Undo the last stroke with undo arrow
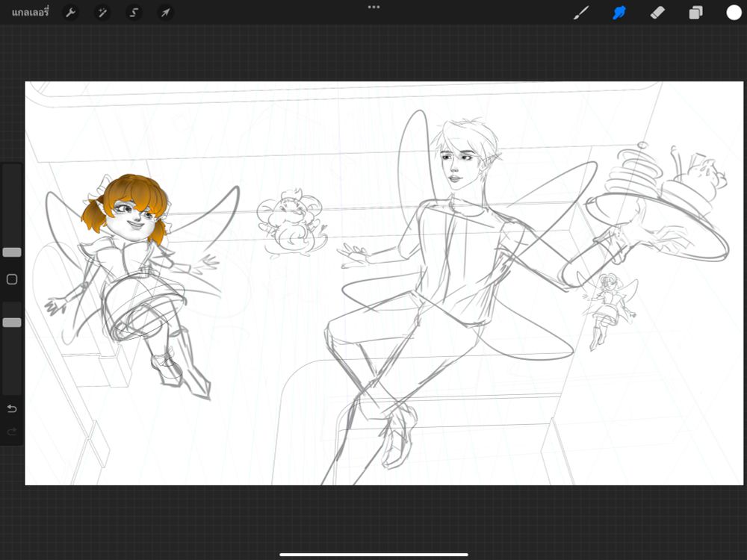The height and width of the screenshot is (560, 747). coord(12,408)
